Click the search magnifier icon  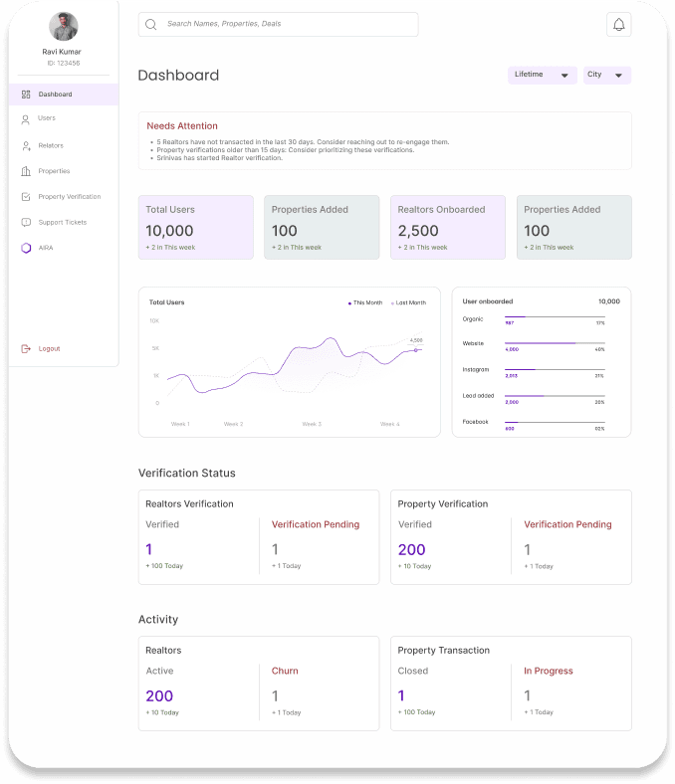coord(150,24)
